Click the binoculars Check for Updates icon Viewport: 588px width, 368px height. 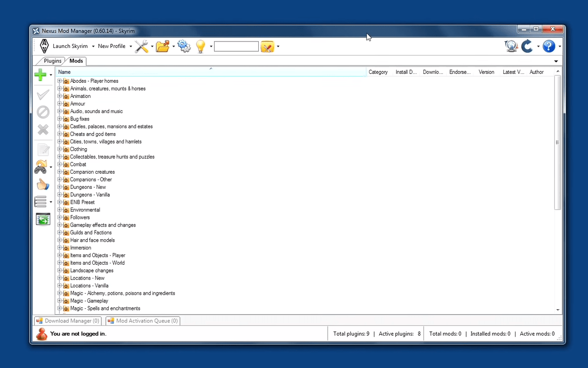coord(41,167)
